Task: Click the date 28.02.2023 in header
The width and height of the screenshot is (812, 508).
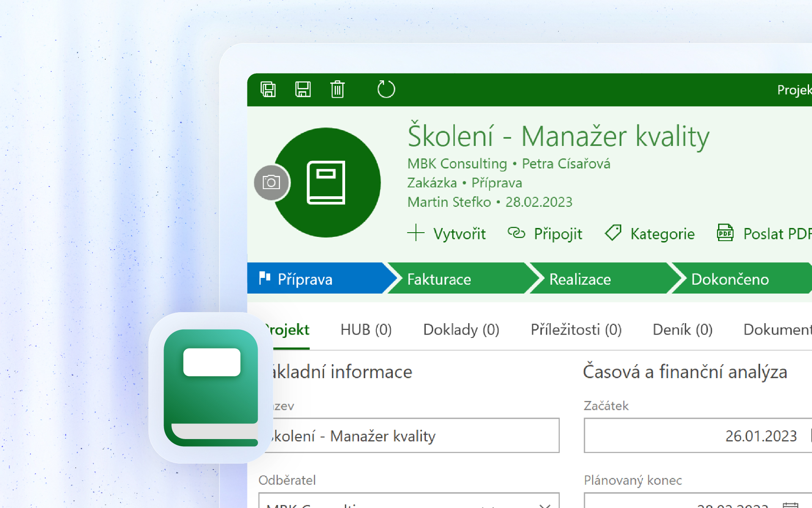Action: 539,202
